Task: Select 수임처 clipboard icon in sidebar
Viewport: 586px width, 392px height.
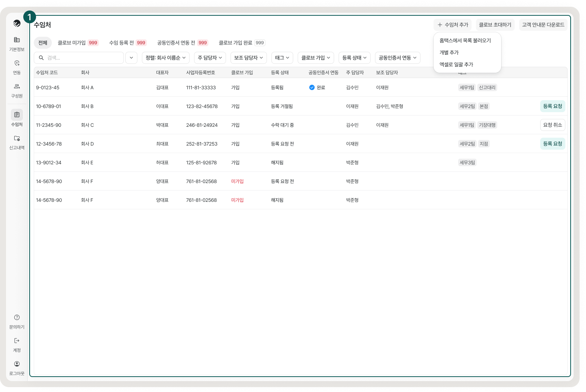Action: pos(17,115)
